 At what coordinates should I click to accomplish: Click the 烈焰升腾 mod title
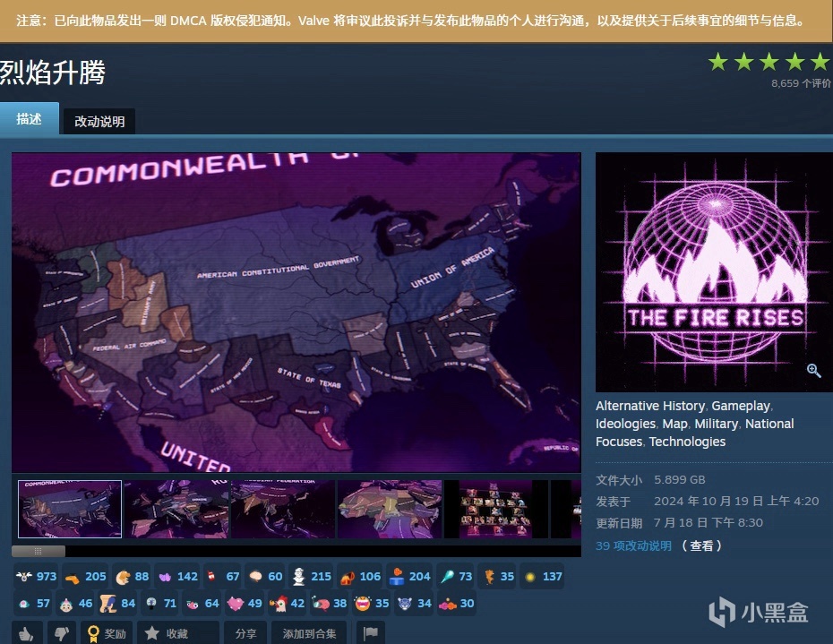[x=53, y=73]
